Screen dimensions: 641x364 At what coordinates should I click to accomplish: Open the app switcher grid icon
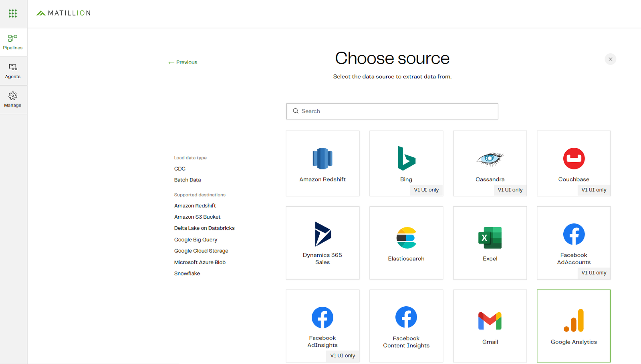13,14
